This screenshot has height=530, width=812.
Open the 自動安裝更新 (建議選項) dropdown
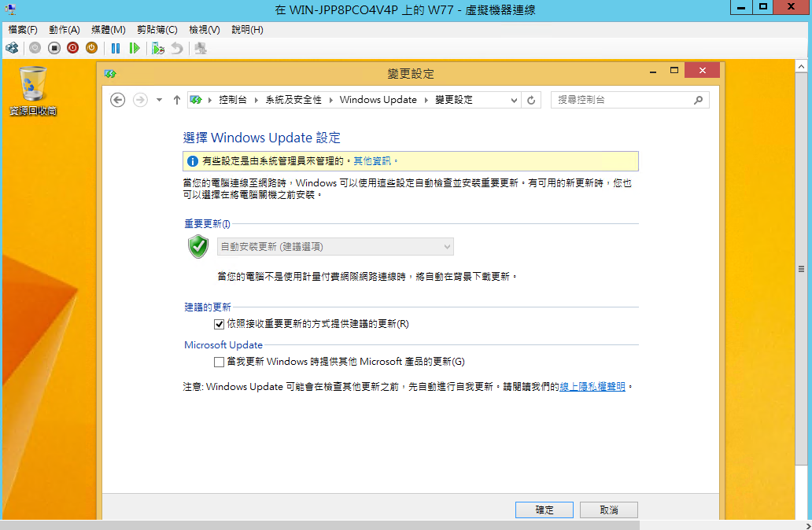(x=335, y=247)
